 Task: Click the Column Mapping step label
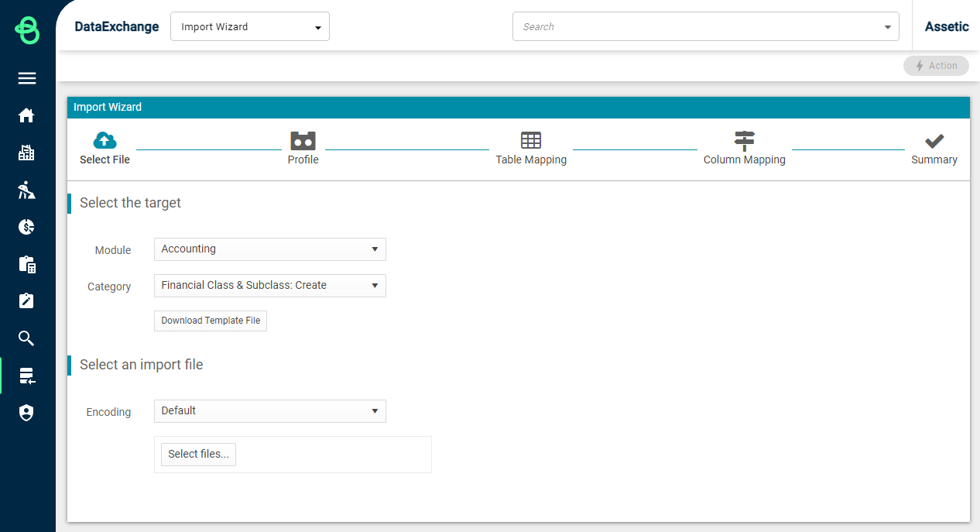pyautogui.click(x=745, y=160)
